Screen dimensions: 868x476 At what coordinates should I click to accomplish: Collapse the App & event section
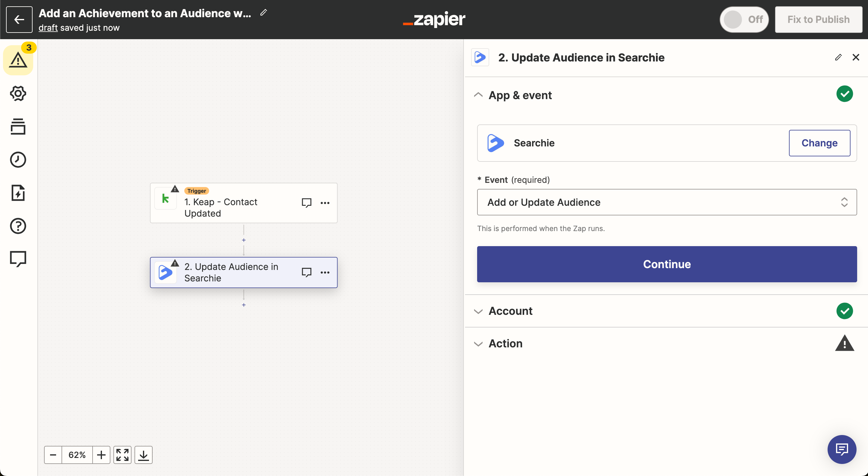(478, 95)
